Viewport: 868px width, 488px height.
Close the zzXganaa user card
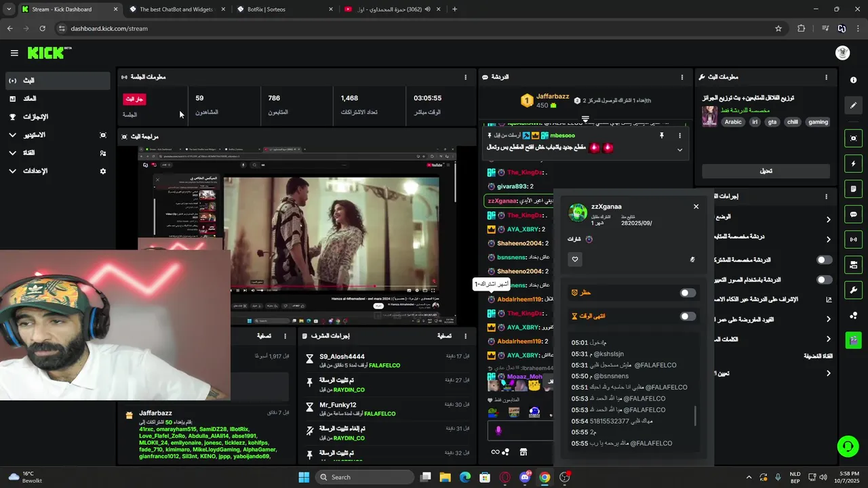(696, 207)
